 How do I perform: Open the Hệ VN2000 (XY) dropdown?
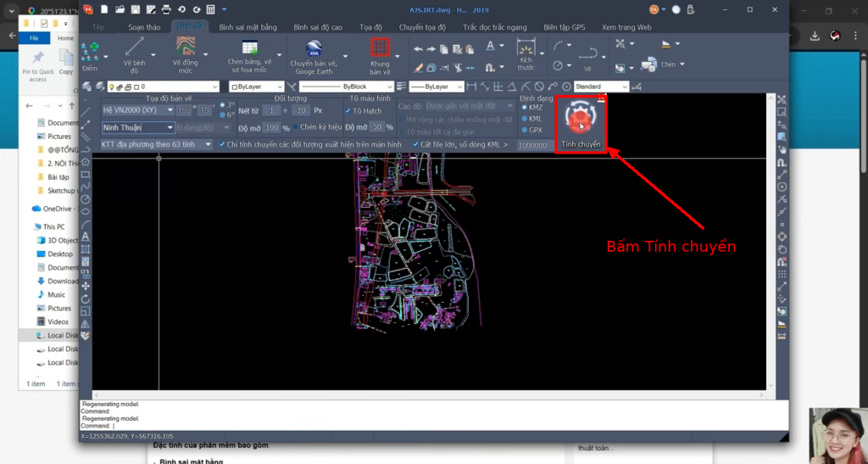click(138, 110)
